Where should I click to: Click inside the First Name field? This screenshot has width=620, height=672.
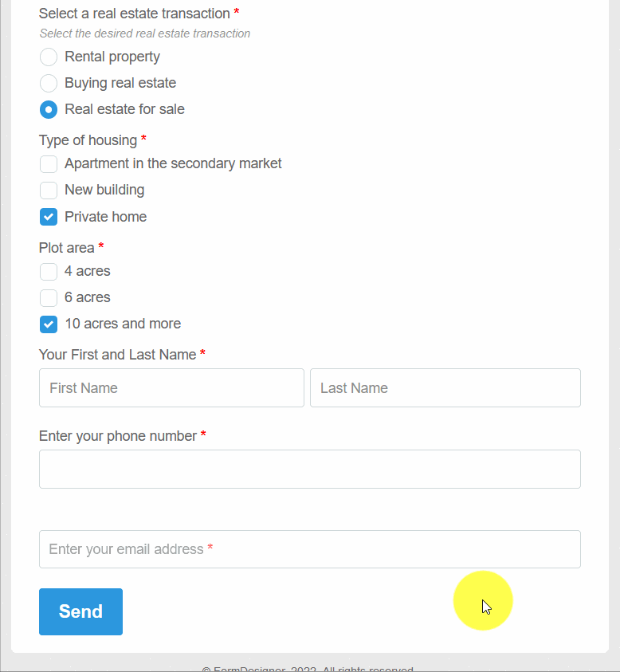click(171, 388)
